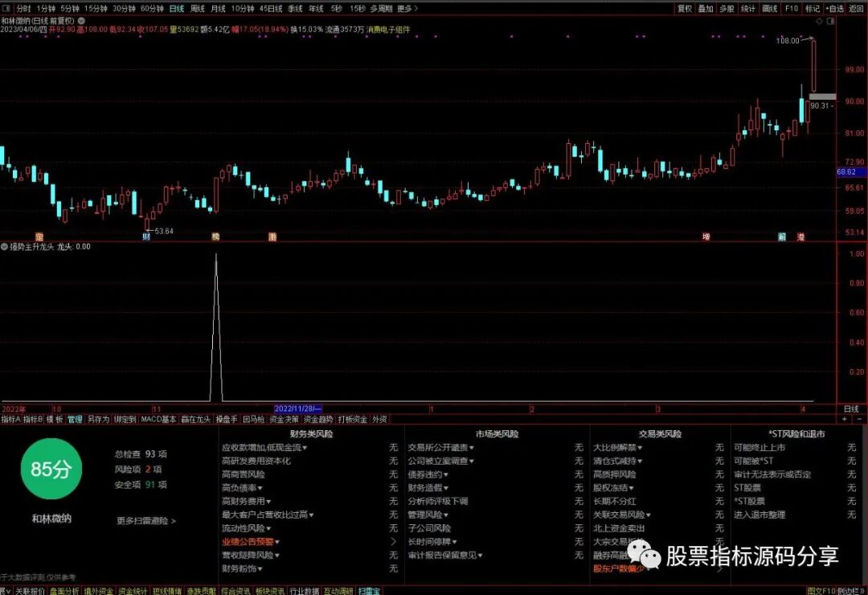This screenshot has width=868, height=595.
Task: Expand the 高财务费用 risk item
Action: point(247,501)
